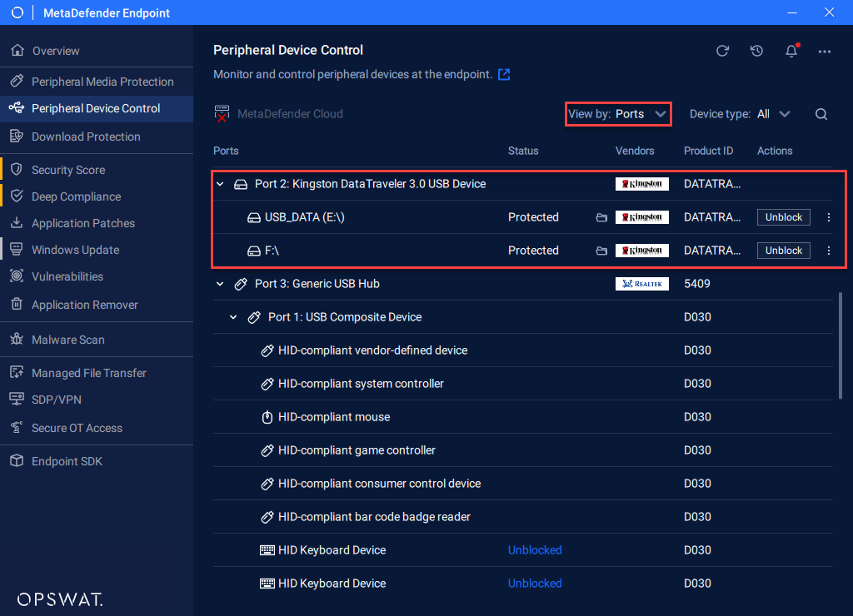Click Protected status for USB_DATA (E:\)
The width and height of the screenshot is (853, 616).
(x=533, y=217)
